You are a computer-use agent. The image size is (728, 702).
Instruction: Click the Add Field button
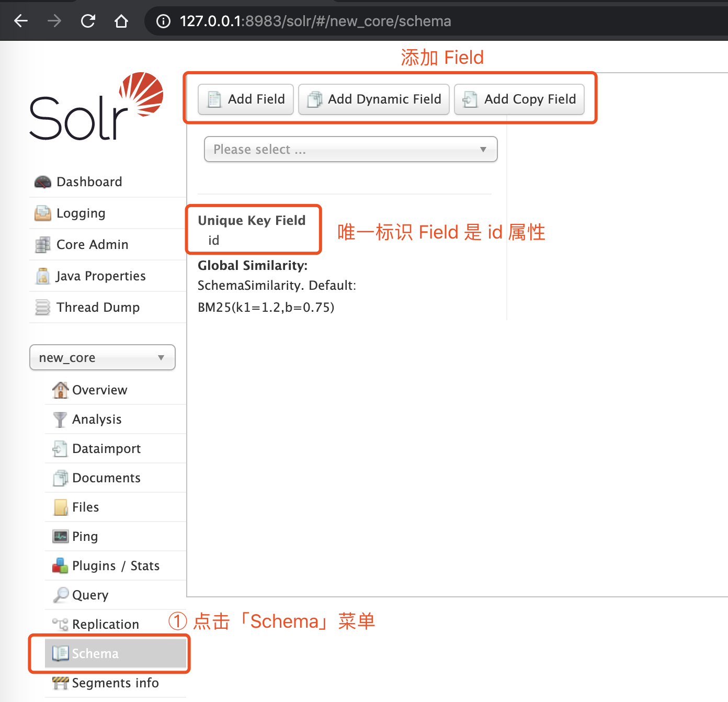[x=245, y=99]
